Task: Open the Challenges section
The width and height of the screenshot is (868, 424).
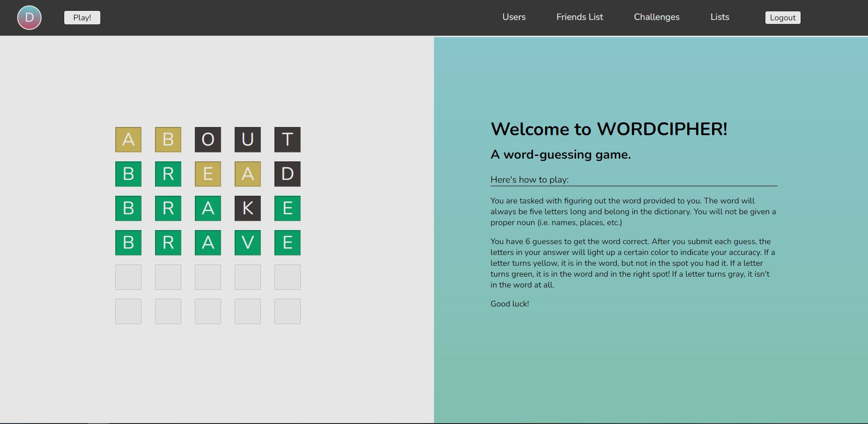Action: tap(656, 17)
